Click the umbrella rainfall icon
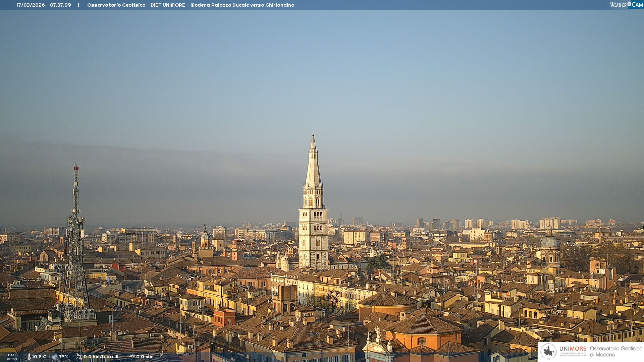The width and height of the screenshot is (644, 362). click(x=132, y=357)
